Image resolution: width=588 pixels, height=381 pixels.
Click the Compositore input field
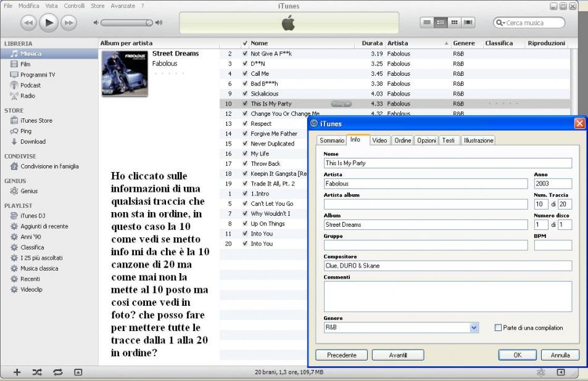[x=448, y=266]
